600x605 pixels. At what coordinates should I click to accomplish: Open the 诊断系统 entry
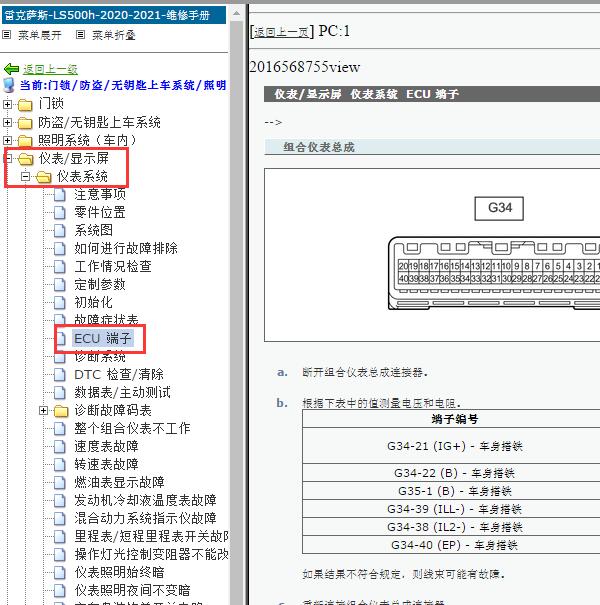pos(100,357)
